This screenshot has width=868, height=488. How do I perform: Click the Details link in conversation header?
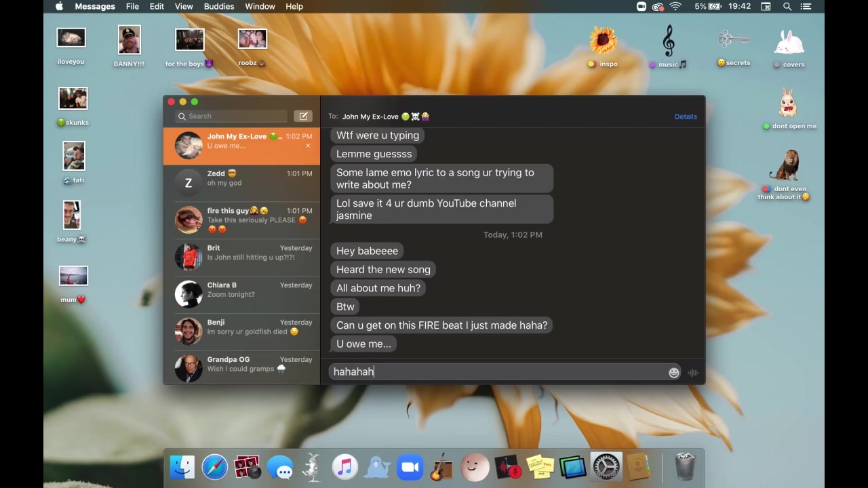pyautogui.click(x=685, y=117)
